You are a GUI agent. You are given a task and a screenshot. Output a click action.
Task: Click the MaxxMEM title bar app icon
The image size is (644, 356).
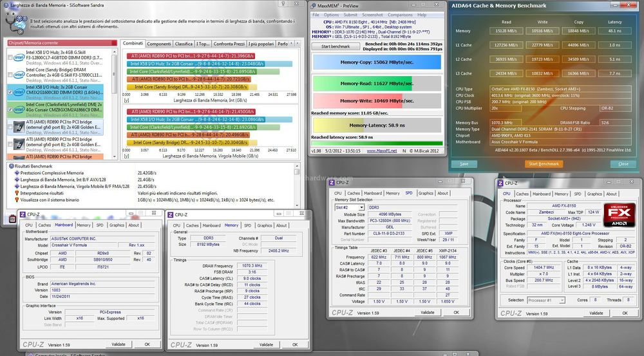pos(314,6)
